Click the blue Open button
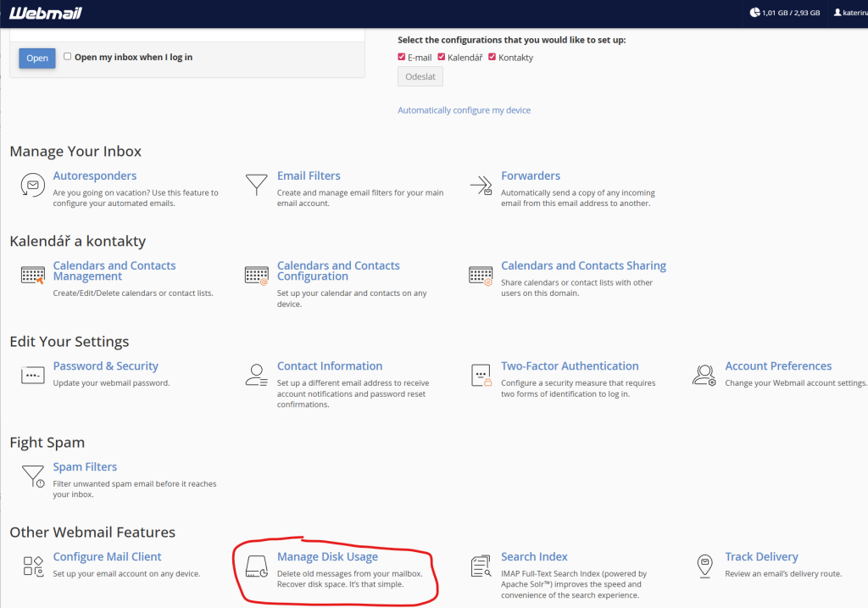Screen dimensions: 868x608 37,59
